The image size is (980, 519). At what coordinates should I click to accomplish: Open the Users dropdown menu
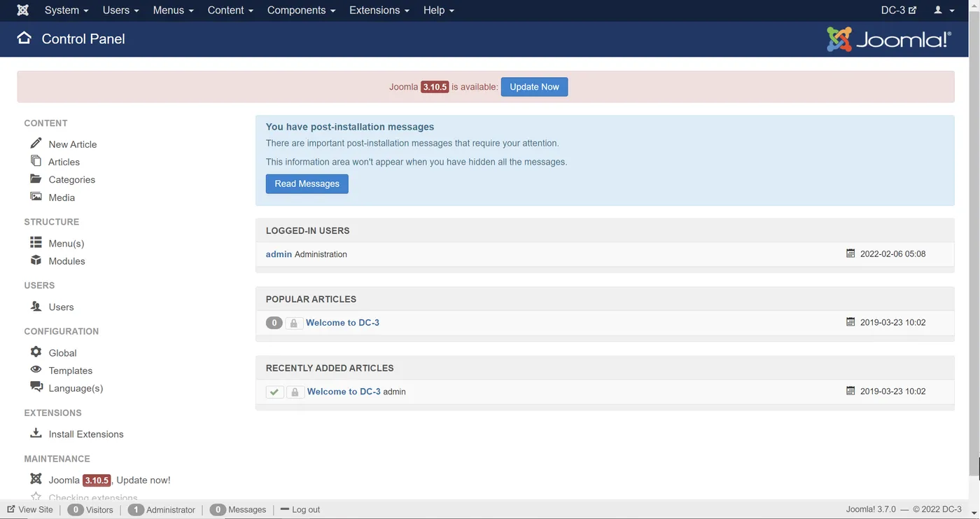click(120, 10)
